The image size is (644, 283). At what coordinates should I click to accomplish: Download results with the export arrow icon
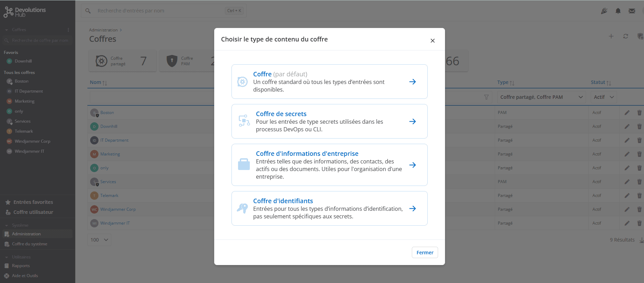pyautogui.click(x=641, y=240)
